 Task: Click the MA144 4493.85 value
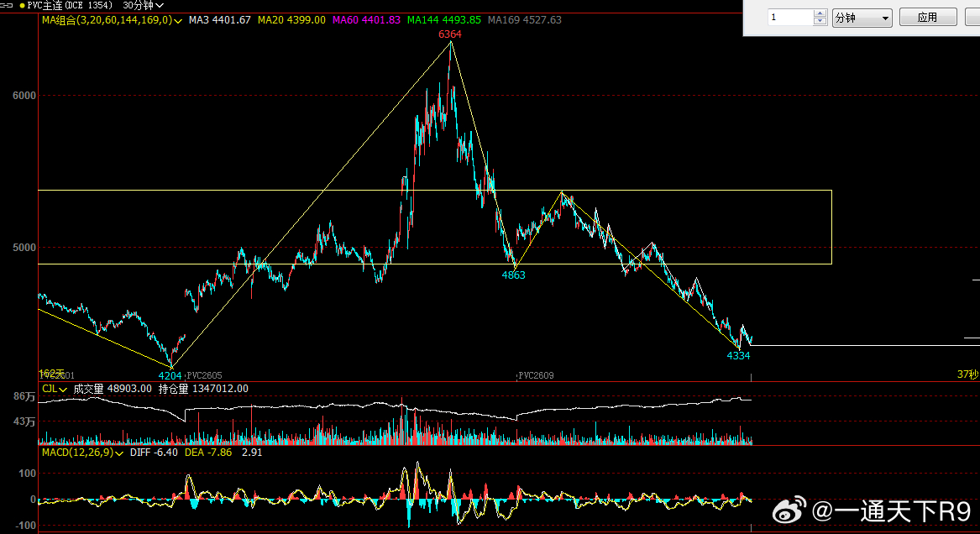[x=443, y=20]
